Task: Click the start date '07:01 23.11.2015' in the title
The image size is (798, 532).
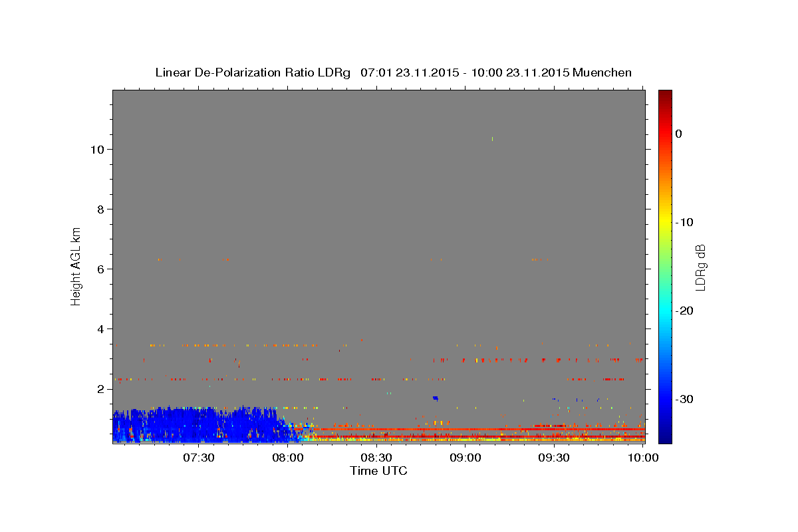Action: 409,72
